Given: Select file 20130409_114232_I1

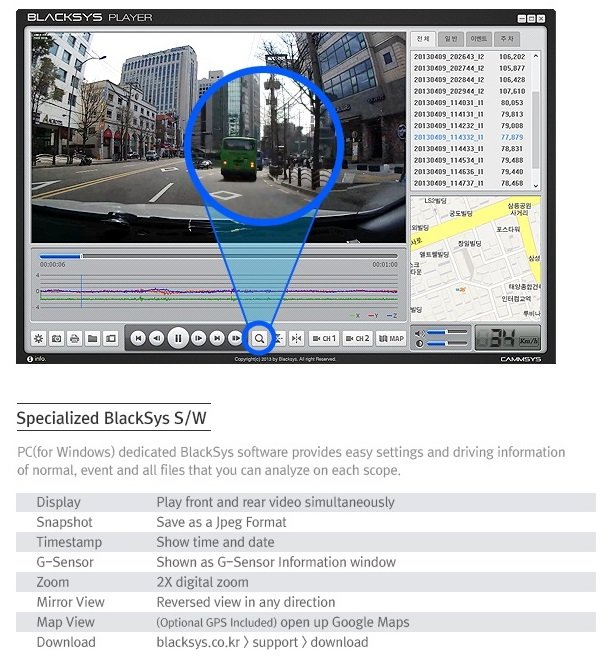Looking at the screenshot, I should [x=469, y=126].
